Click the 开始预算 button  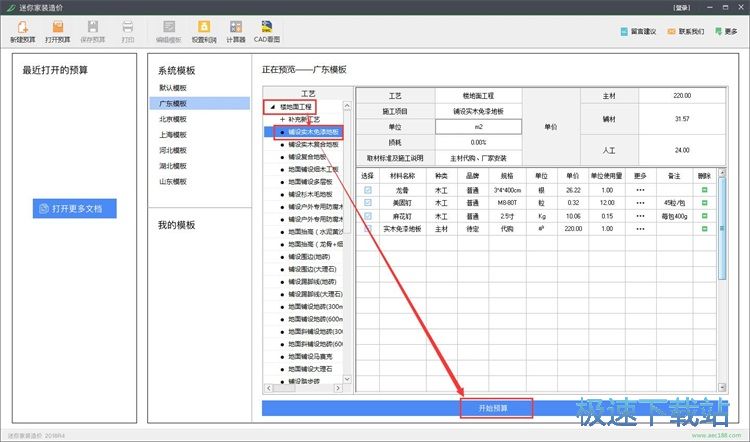[x=496, y=408]
